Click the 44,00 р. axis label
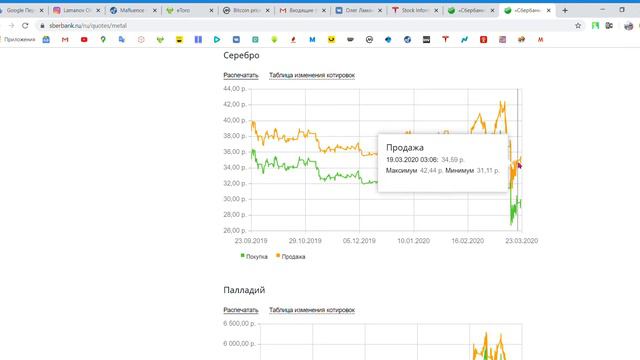This screenshot has width=640, height=360. pyautogui.click(x=235, y=89)
